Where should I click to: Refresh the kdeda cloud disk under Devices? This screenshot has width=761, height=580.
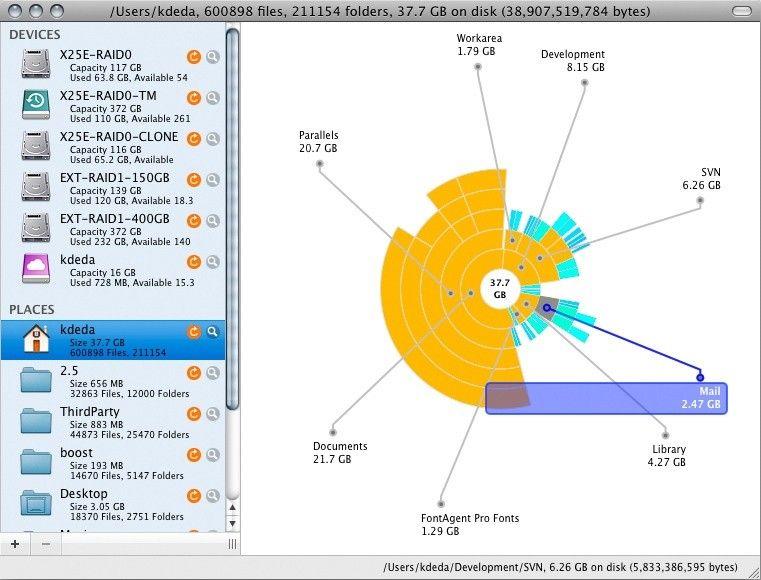(194, 262)
